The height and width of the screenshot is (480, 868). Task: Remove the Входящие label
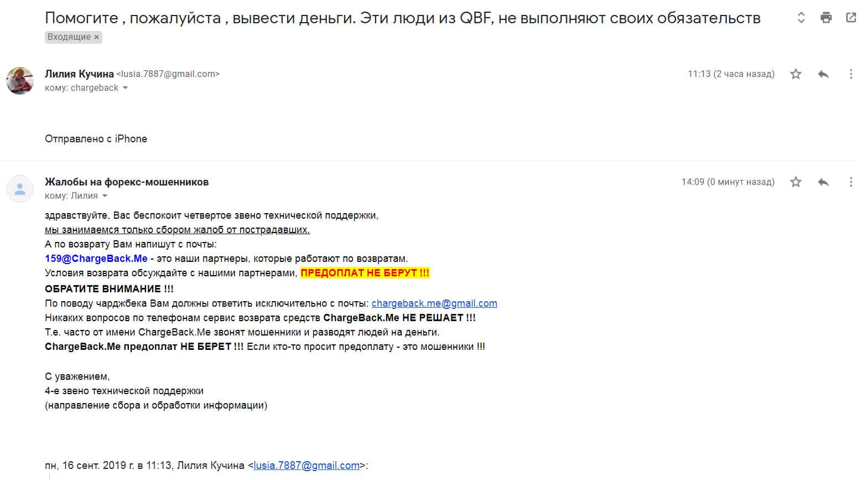point(97,37)
